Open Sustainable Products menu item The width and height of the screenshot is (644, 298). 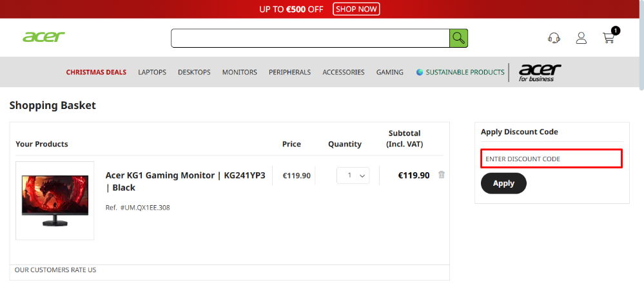[x=465, y=72]
